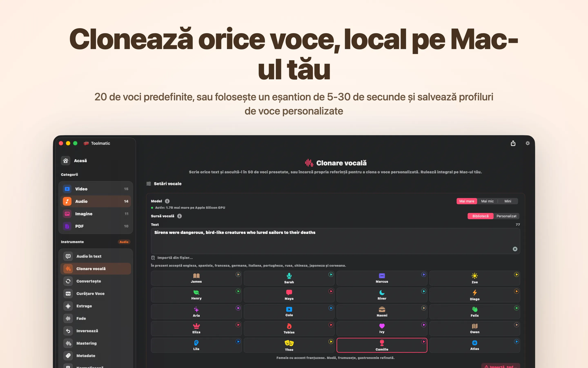
Task: Clear the text with the X icon
Action: (515, 249)
